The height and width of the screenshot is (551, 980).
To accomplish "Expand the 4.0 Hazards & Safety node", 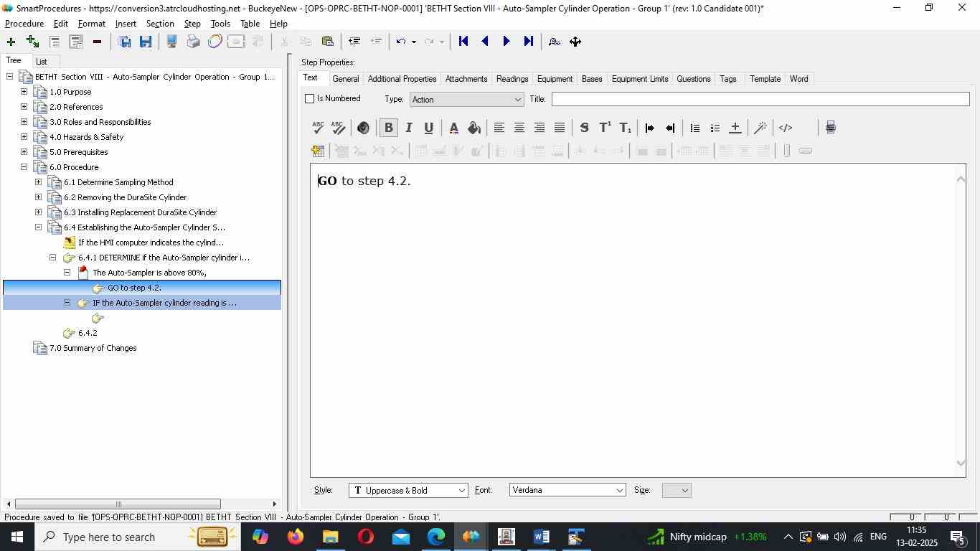I will tap(24, 137).
